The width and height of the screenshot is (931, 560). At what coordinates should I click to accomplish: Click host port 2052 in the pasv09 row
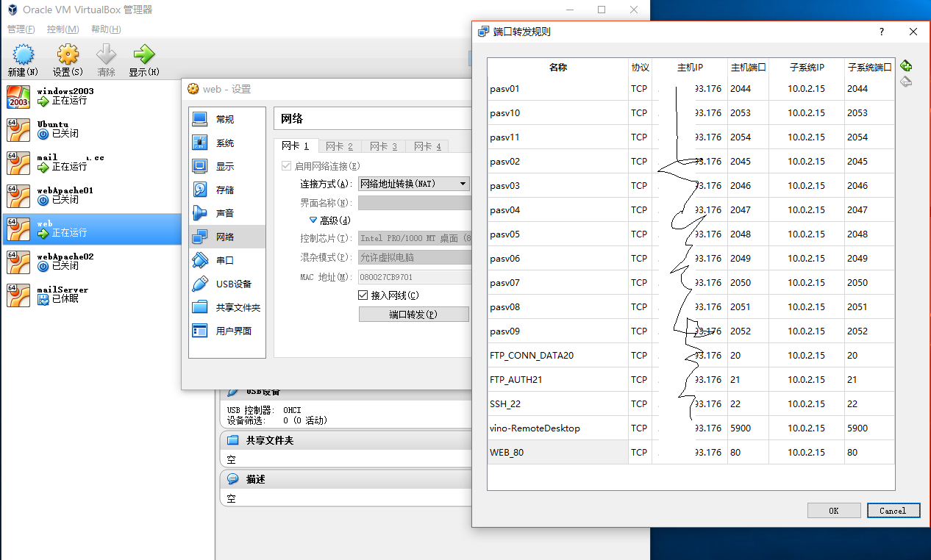[748, 331]
